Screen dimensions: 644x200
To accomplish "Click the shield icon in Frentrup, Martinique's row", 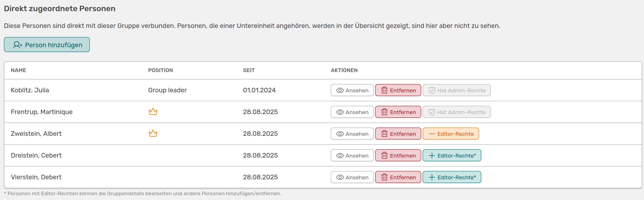I will (x=432, y=112).
